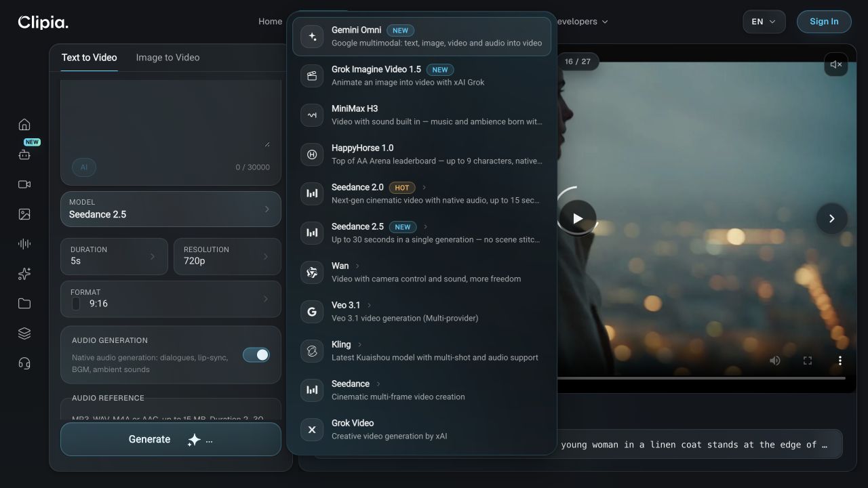Open the audio waveform sidebar icon

tap(24, 244)
